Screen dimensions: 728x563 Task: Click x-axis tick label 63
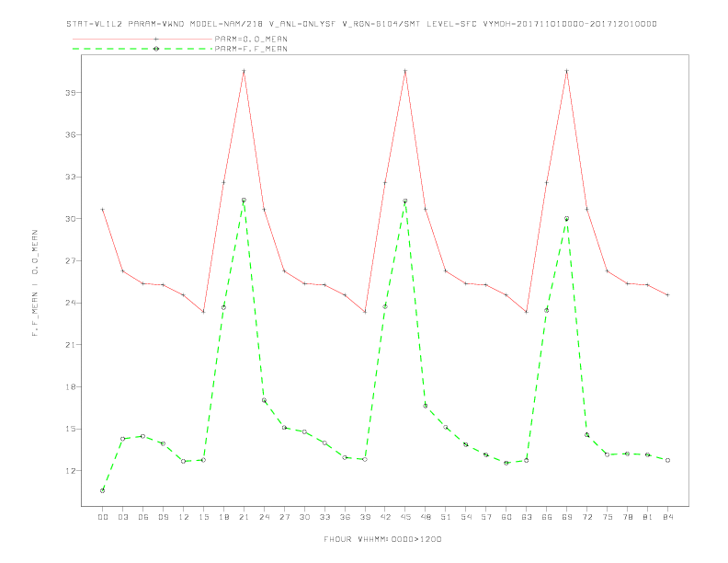(x=527, y=517)
